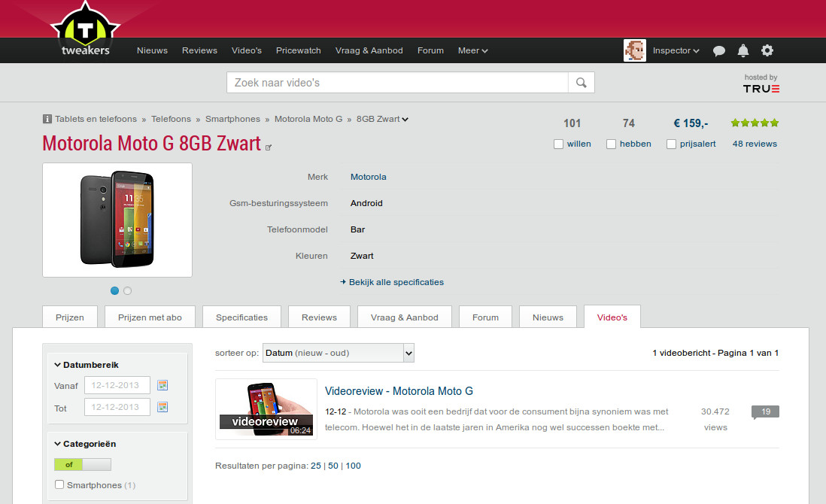The width and height of the screenshot is (826, 504).
Task: Show 25 results per page
Action: pos(315,466)
